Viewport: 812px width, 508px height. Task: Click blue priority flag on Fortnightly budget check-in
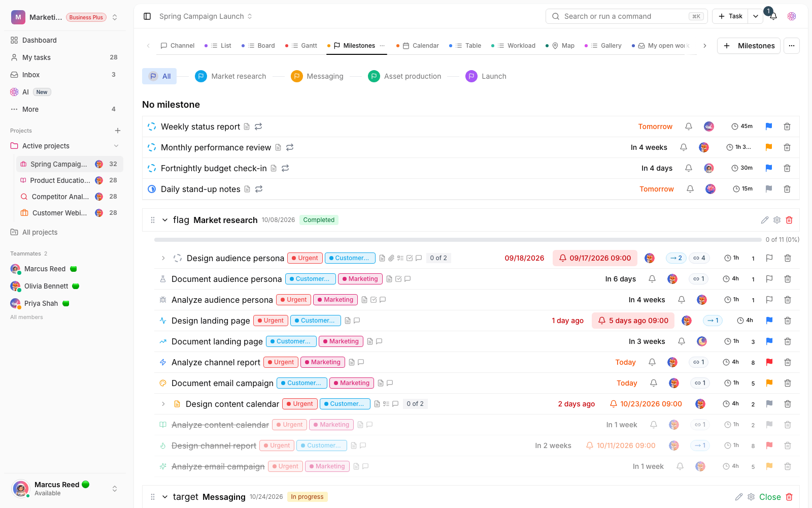tap(769, 168)
